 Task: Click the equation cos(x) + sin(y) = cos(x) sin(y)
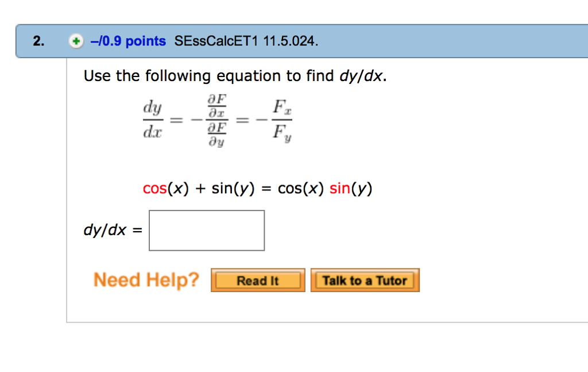pos(257,188)
